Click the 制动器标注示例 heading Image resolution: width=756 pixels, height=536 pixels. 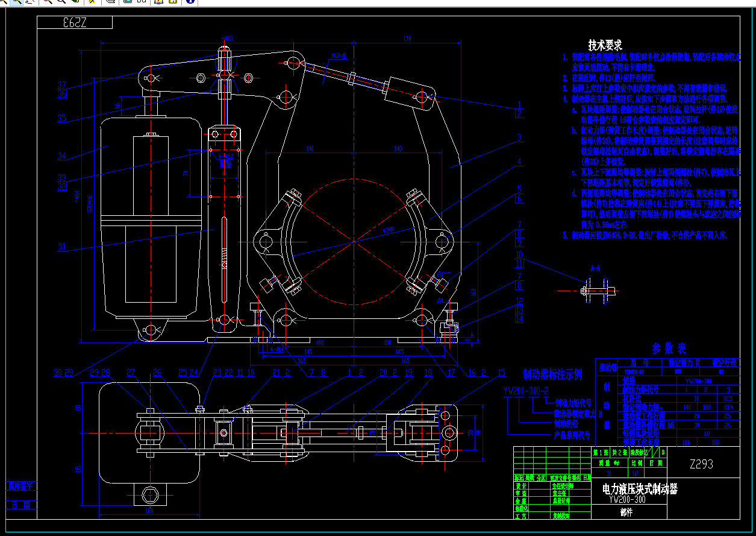tap(552, 375)
